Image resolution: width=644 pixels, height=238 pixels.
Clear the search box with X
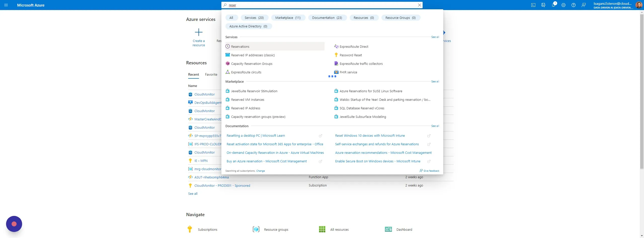419,5
